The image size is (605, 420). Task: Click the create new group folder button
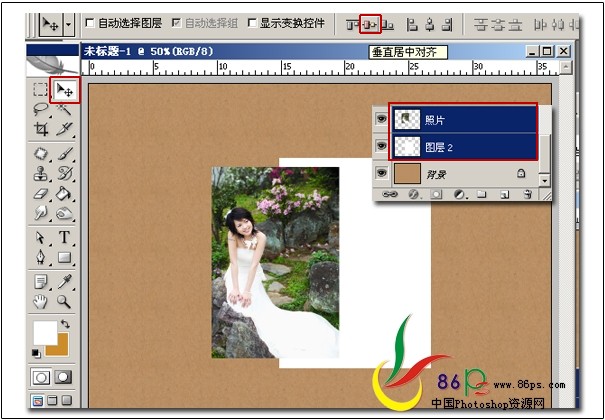(481, 195)
